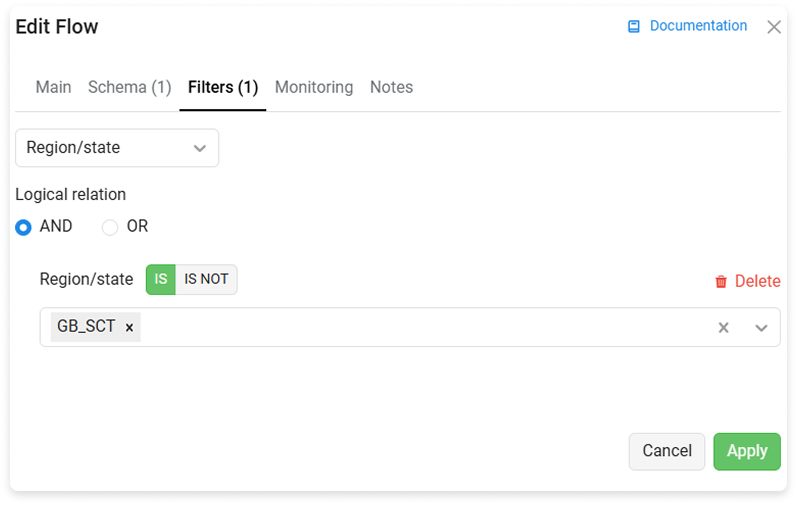Click the Cancel button

(667, 452)
